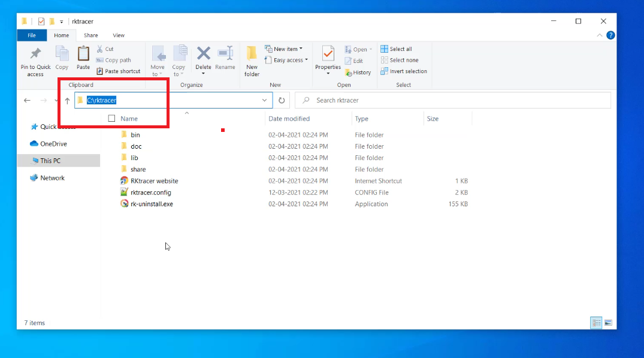
Task: Click Edit command in ribbon
Action: 353,61
